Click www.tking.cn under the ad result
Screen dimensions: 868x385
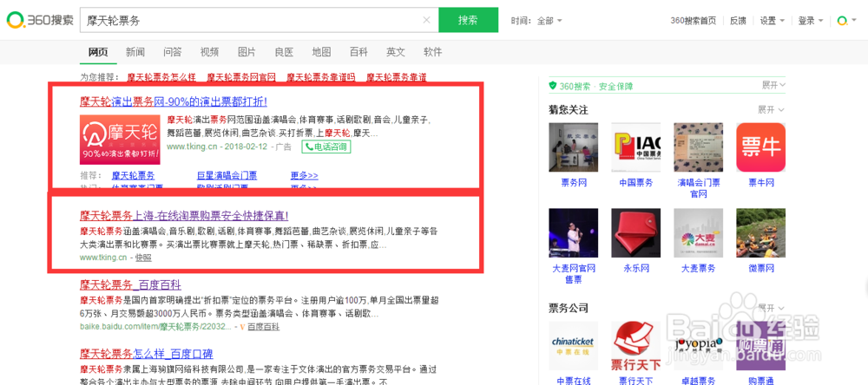[194, 147]
